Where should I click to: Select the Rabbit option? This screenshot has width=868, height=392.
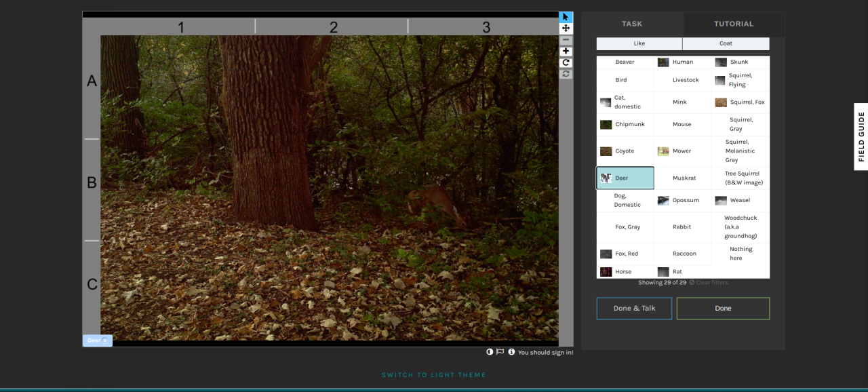(683, 227)
